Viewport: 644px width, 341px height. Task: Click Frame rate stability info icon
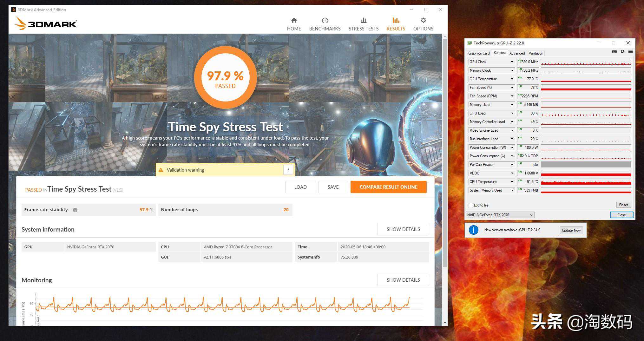coord(75,210)
